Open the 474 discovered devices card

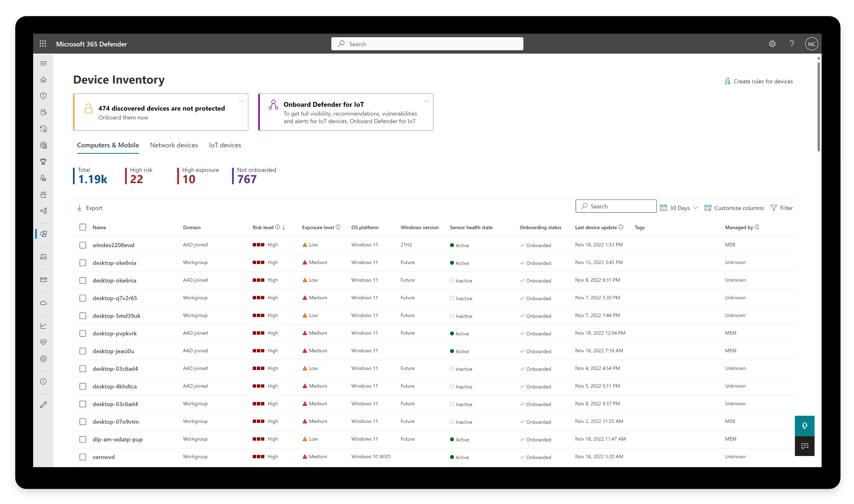[160, 112]
